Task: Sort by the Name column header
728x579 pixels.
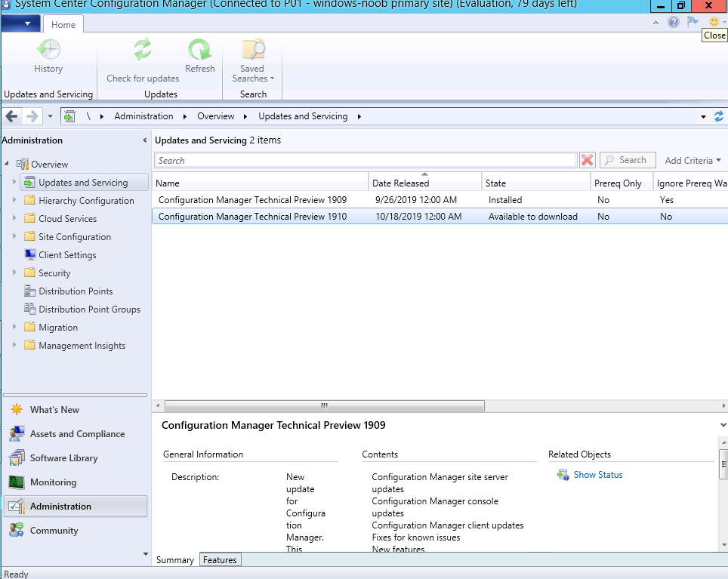Action: tap(261, 183)
